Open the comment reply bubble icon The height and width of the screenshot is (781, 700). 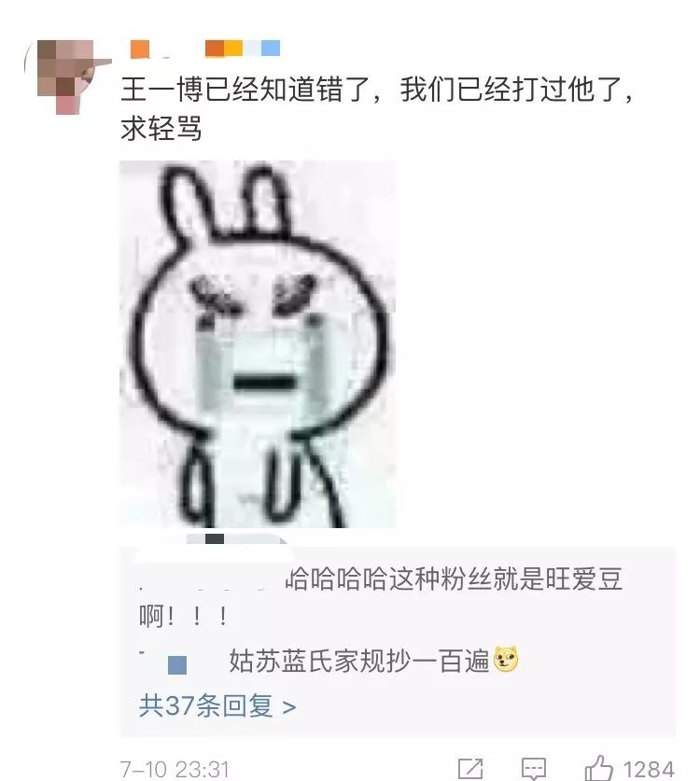click(534, 769)
